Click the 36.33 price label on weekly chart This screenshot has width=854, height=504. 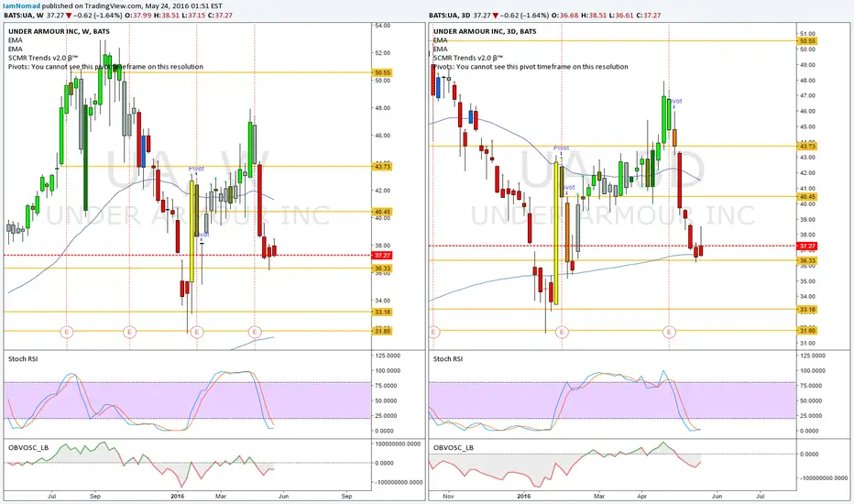click(382, 268)
